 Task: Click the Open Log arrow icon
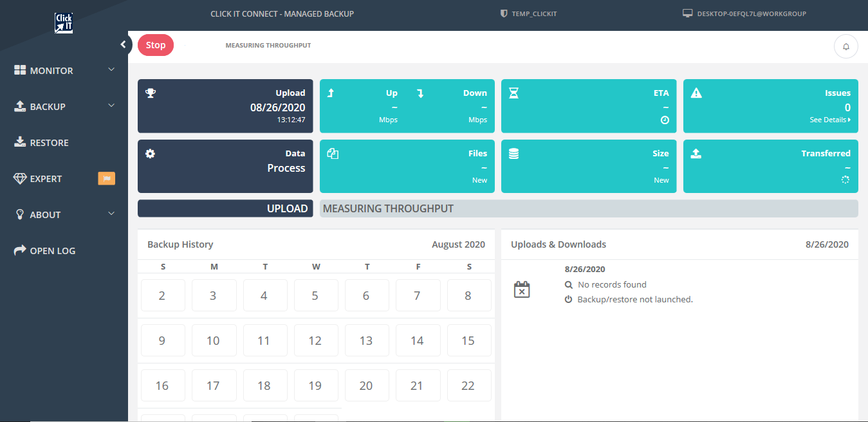coord(20,250)
